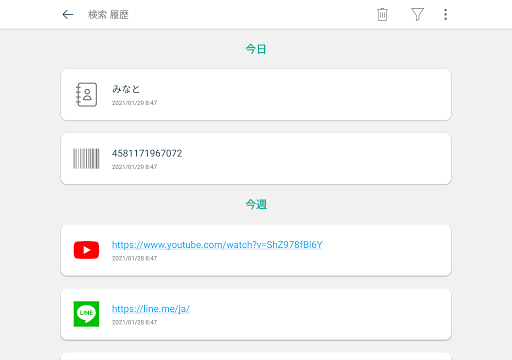Open the three-dot overflow menu
Screen dimensions: 512x360
[x=445, y=15]
